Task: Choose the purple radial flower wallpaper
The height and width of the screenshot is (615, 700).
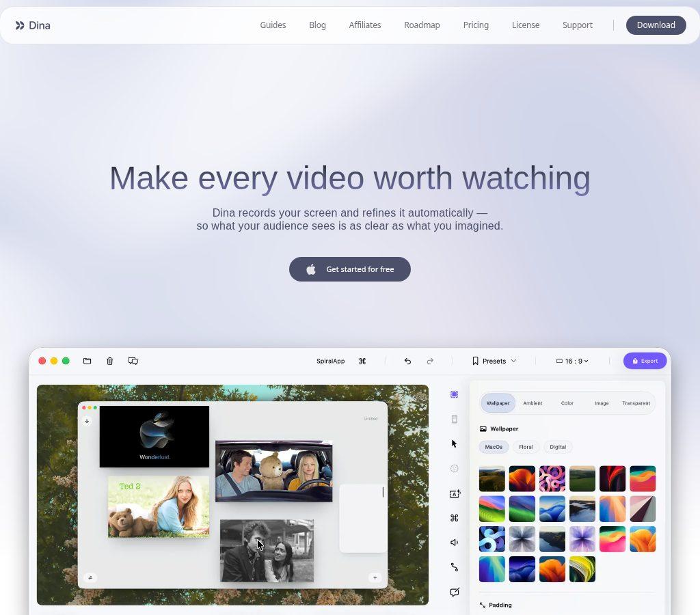Action: 582,538
